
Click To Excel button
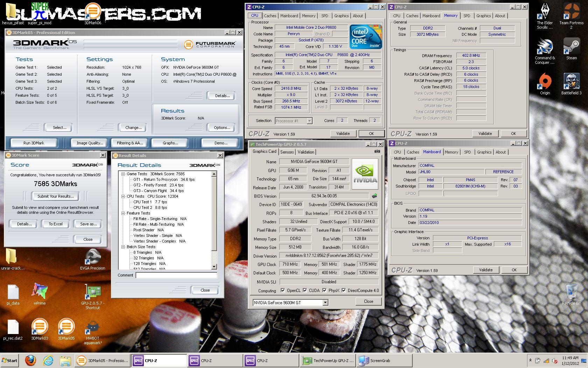(x=56, y=224)
